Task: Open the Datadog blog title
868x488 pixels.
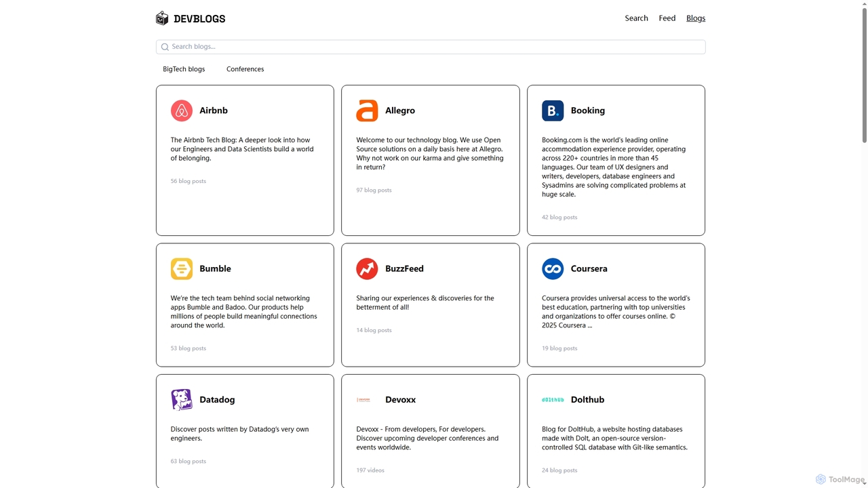Action: (x=217, y=400)
